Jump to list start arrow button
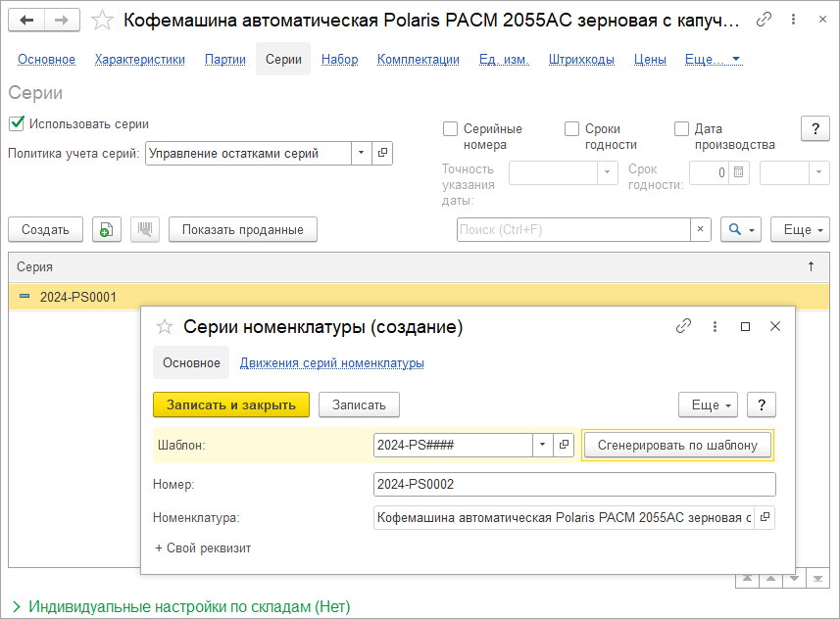This screenshot has width=840, height=619. point(747,580)
